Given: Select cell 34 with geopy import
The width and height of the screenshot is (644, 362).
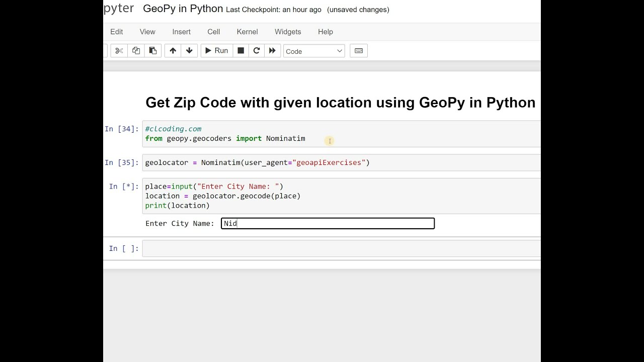Looking at the screenshot, I should [x=342, y=134].
